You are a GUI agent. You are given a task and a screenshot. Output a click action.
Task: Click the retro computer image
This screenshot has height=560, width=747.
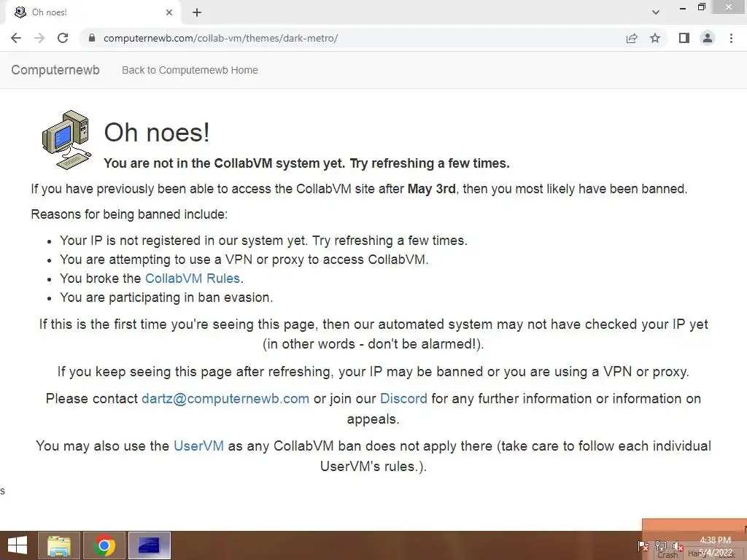click(x=66, y=139)
